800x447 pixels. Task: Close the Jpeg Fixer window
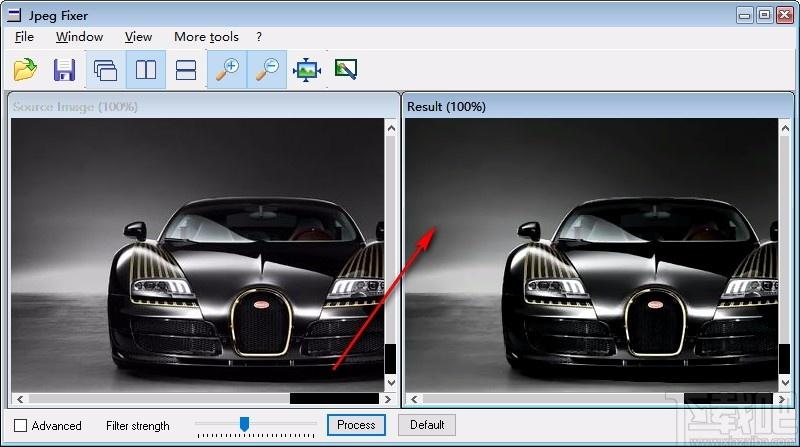pyautogui.click(x=784, y=15)
